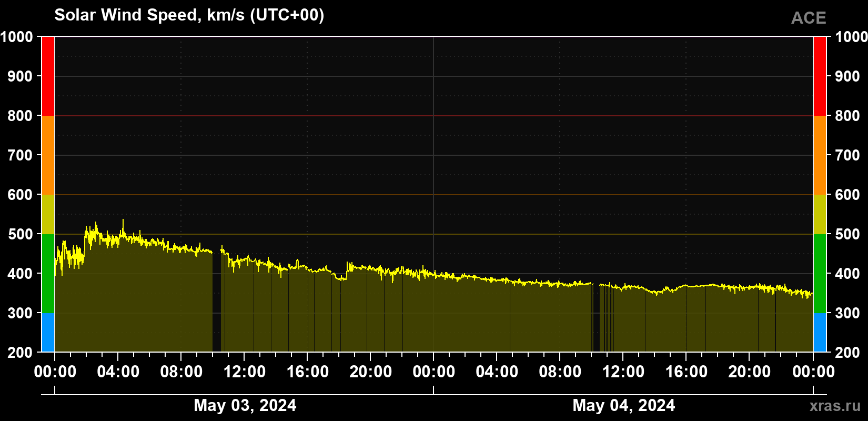Click the red band on left color scale
This screenshot has height=421, width=868.
pyautogui.click(x=48, y=76)
